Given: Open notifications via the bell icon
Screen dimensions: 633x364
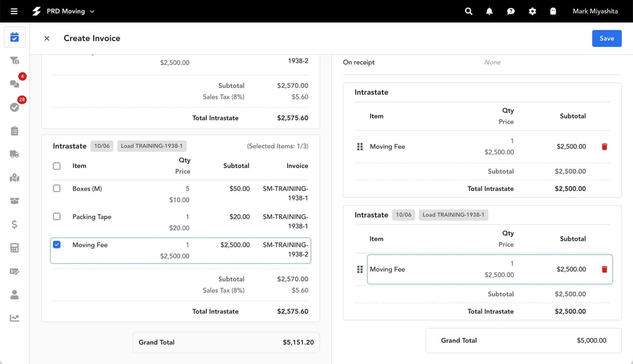Looking at the screenshot, I should (x=489, y=11).
